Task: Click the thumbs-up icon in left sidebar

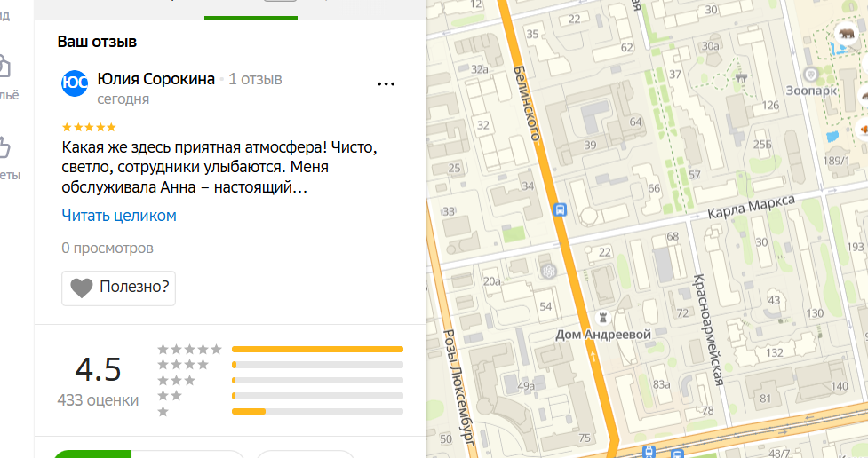Action: pos(4,146)
